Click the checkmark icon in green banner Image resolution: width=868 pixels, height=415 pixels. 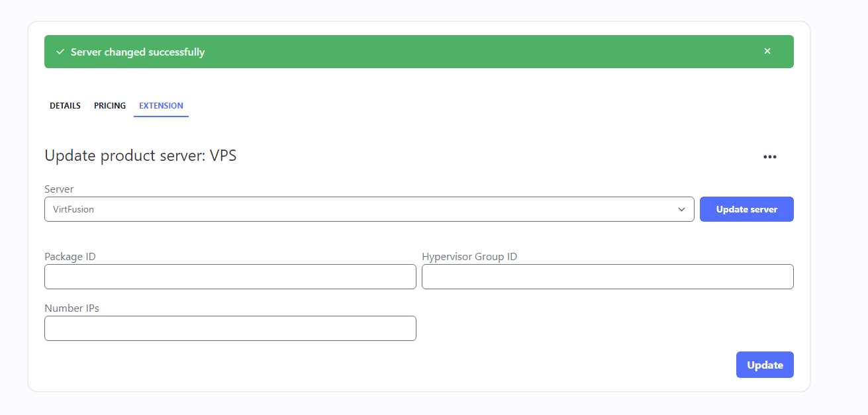tap(60, 52)
